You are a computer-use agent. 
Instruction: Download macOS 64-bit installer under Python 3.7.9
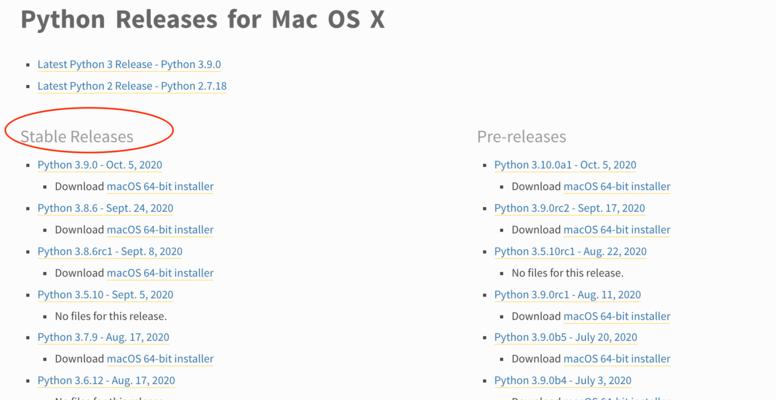(160, 358)
